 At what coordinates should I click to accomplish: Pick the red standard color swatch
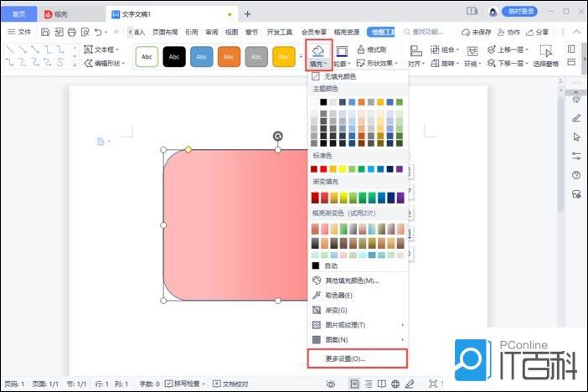[x=325, y=169]
